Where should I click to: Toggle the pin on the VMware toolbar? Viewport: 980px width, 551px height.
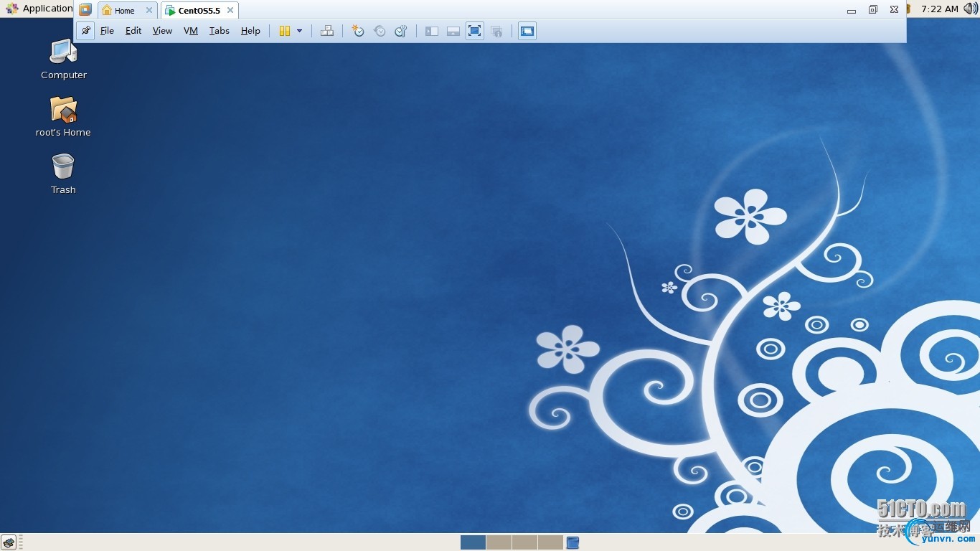pos(85,31)
